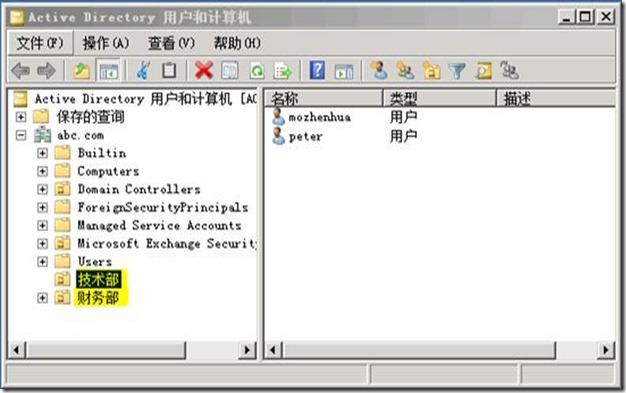Click the 技术部 OU folder icon
The height and width of the screenshot is (393, 626).
(x=62, y=280)
